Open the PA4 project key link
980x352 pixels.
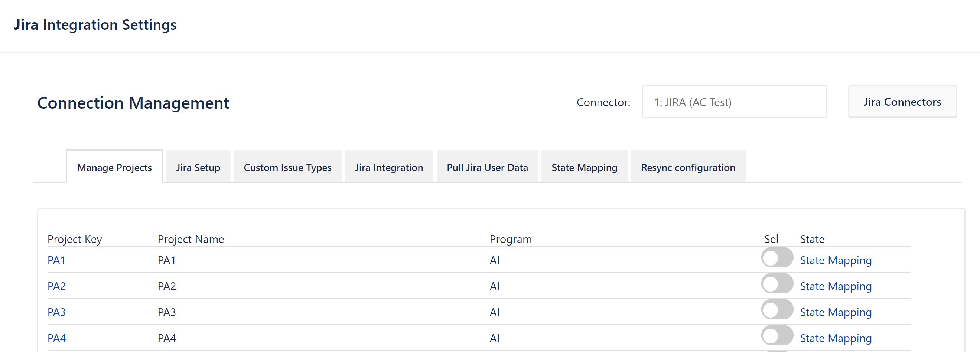(56, 338)
